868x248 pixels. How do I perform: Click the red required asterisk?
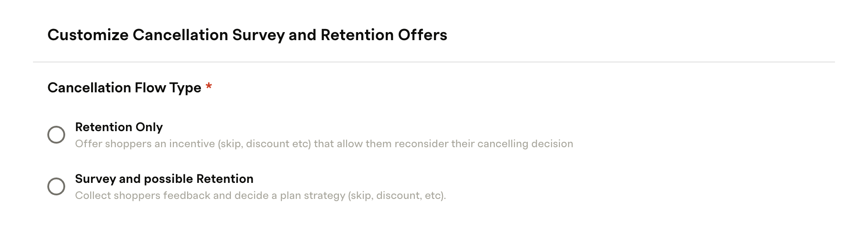pyautogui.click(x=209, y=87)
